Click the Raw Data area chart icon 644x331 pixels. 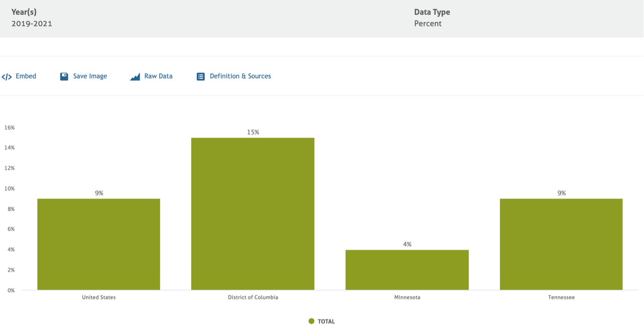point(135,77)
